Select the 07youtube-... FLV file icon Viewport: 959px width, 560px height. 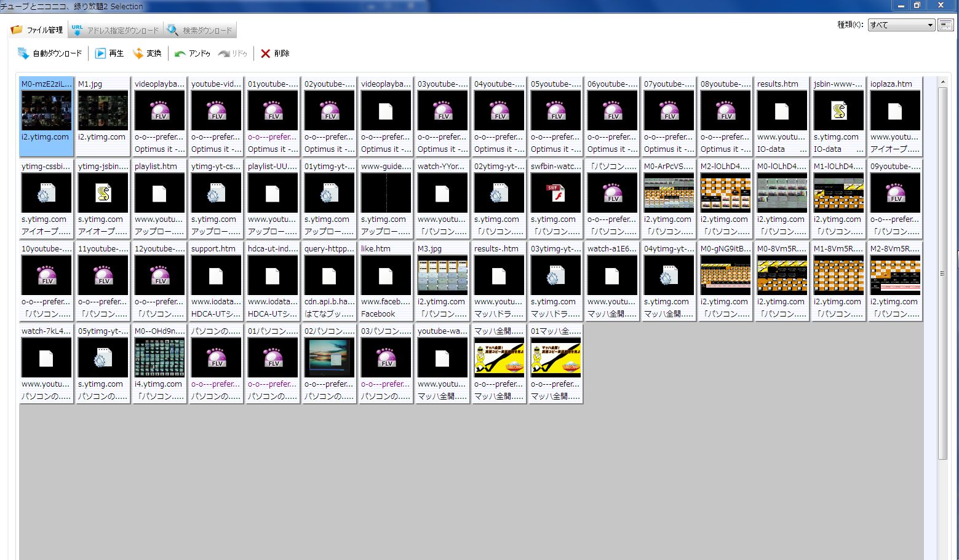(x=669, y=111)
